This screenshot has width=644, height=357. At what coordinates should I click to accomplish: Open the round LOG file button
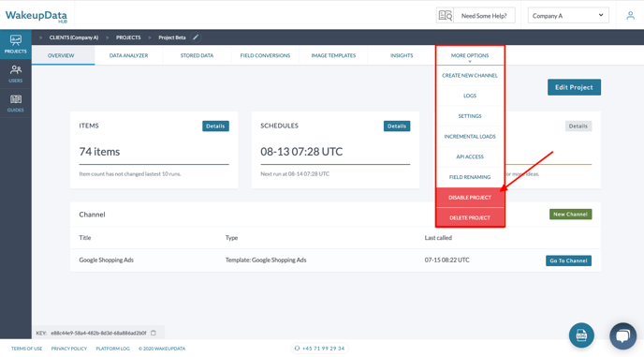[x=581, y=335]
